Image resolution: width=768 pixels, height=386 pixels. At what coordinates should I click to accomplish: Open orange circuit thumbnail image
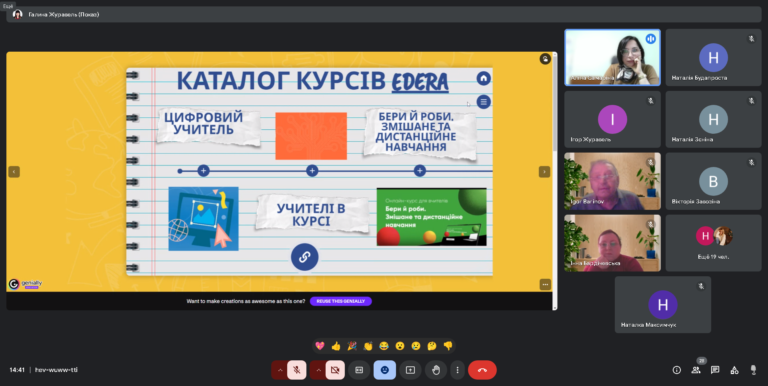tap(311, 136)
